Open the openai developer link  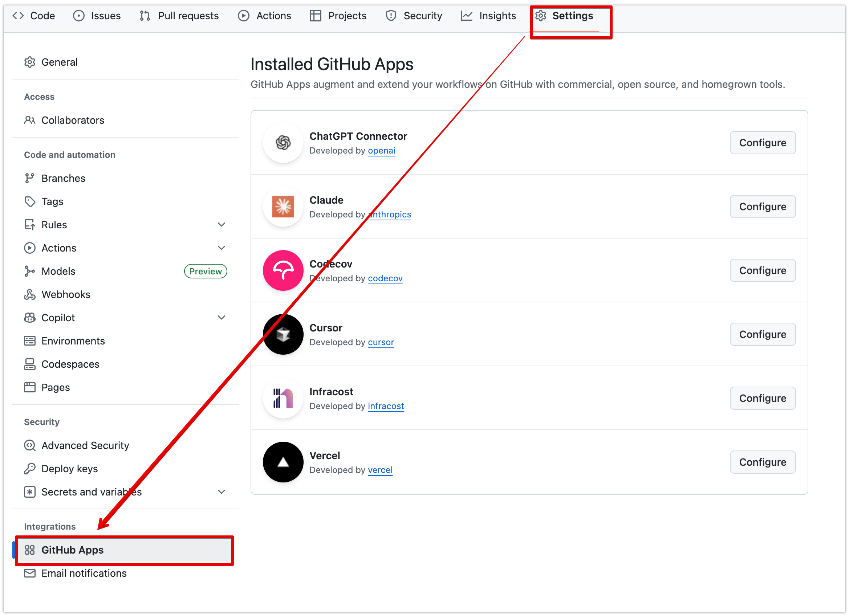(x=381, y=150)
